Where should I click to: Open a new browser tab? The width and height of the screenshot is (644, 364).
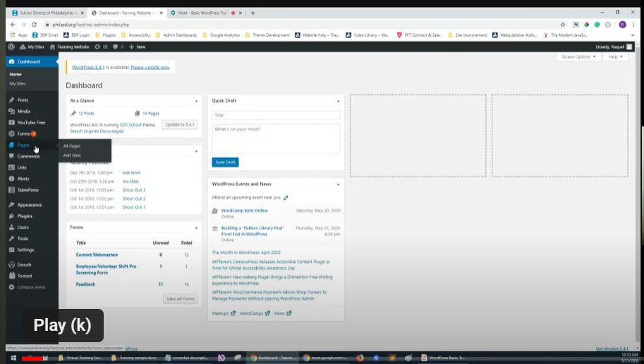pos(253,13)
